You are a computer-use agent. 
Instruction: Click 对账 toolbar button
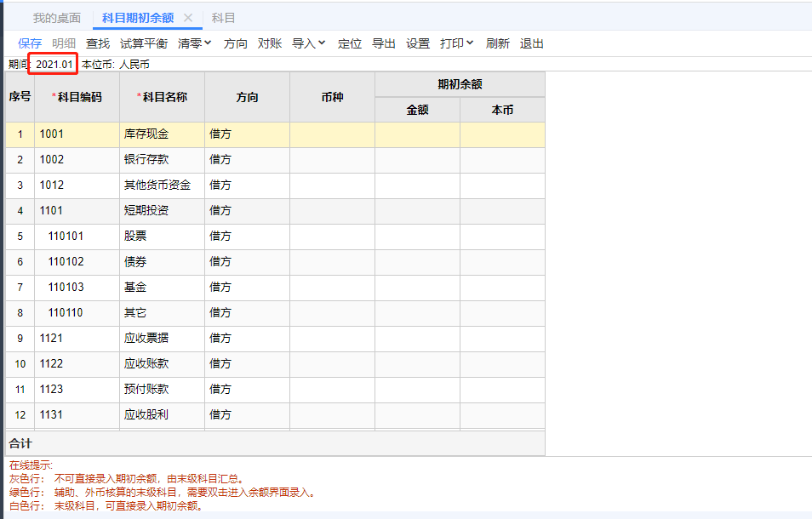click(x=270, y=43)
